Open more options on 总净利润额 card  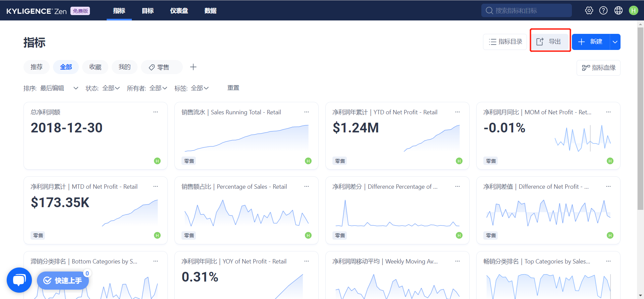pos(156,112)
